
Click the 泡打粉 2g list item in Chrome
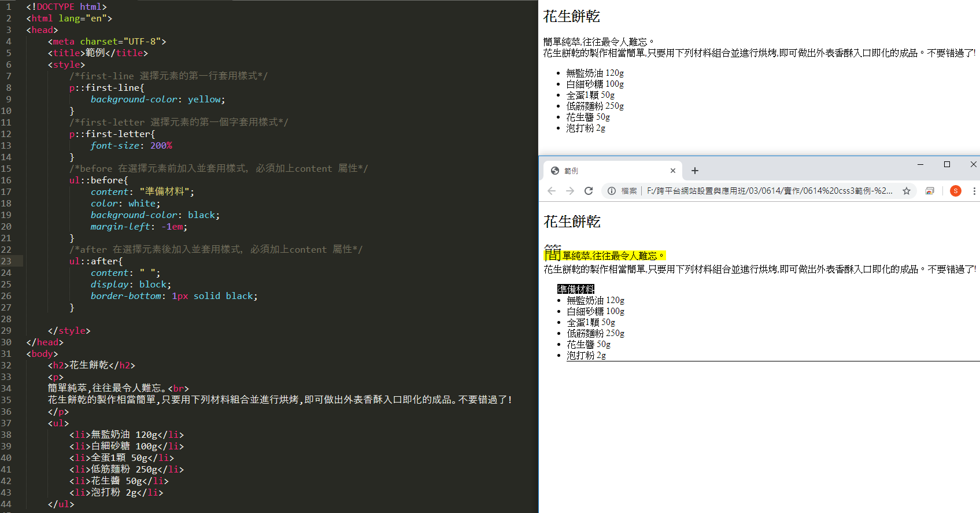(586, 355)
